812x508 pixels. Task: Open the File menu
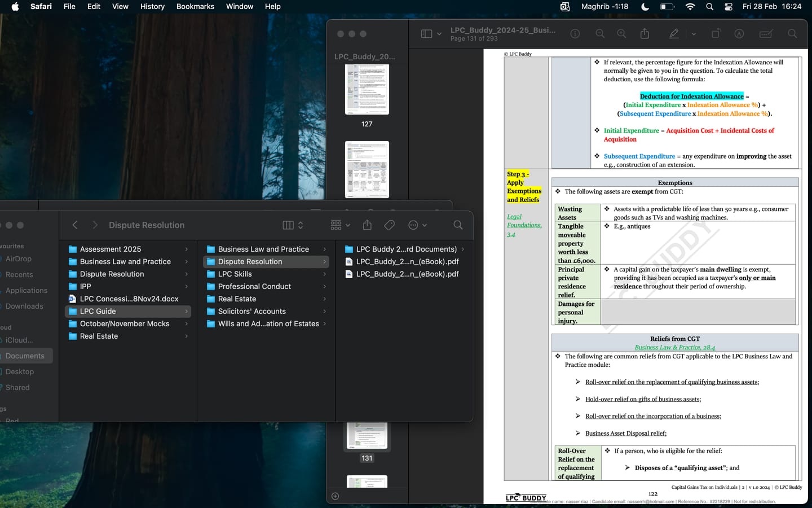coord(69,7)
